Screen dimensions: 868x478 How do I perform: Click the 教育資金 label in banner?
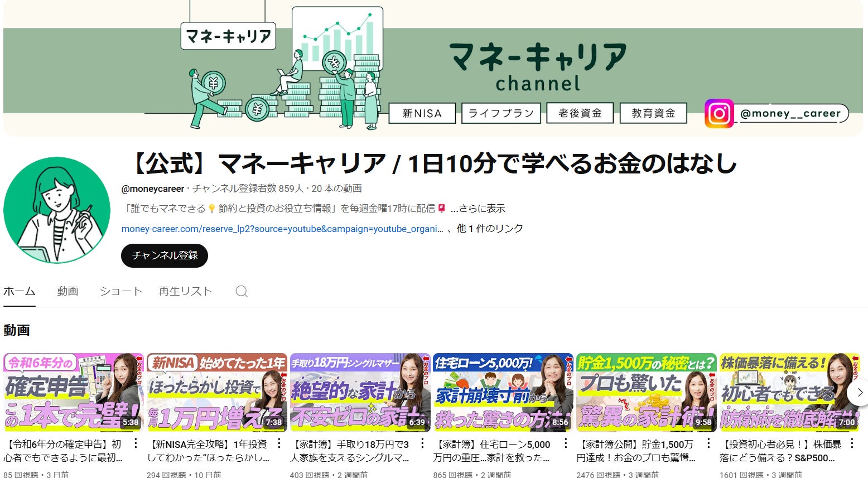tap(653, 113)
